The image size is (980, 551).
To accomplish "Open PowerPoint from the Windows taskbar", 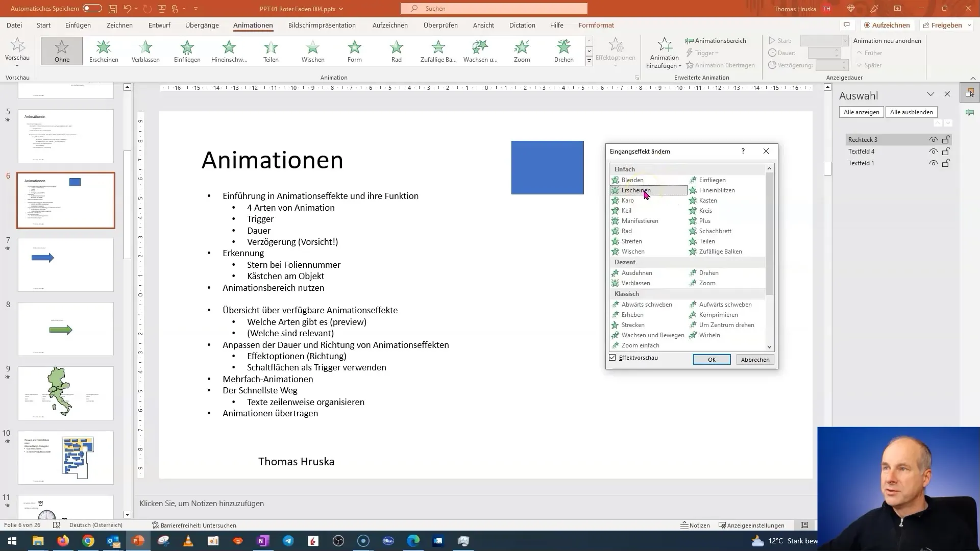I will (x=138, y=541).
